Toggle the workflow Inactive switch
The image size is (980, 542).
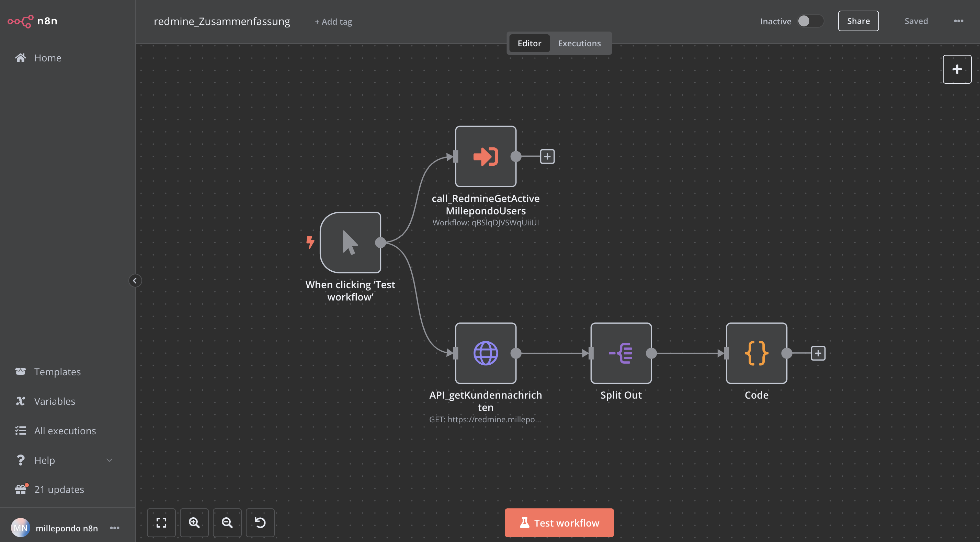810,21
